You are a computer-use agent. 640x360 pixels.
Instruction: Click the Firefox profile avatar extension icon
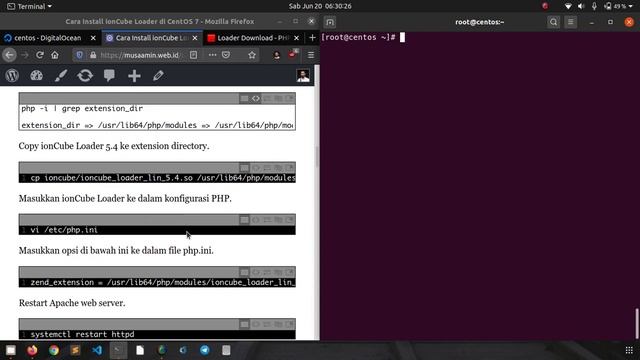click(276, 55)
